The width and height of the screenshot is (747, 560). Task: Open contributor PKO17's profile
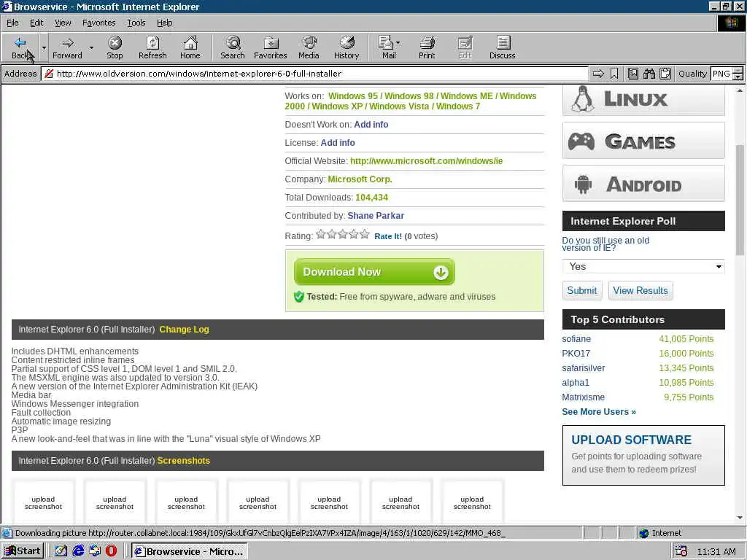[x=576, y=354]
